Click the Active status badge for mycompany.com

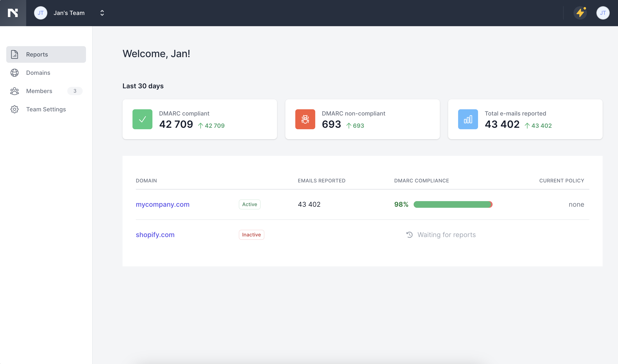tap(249, 204)
